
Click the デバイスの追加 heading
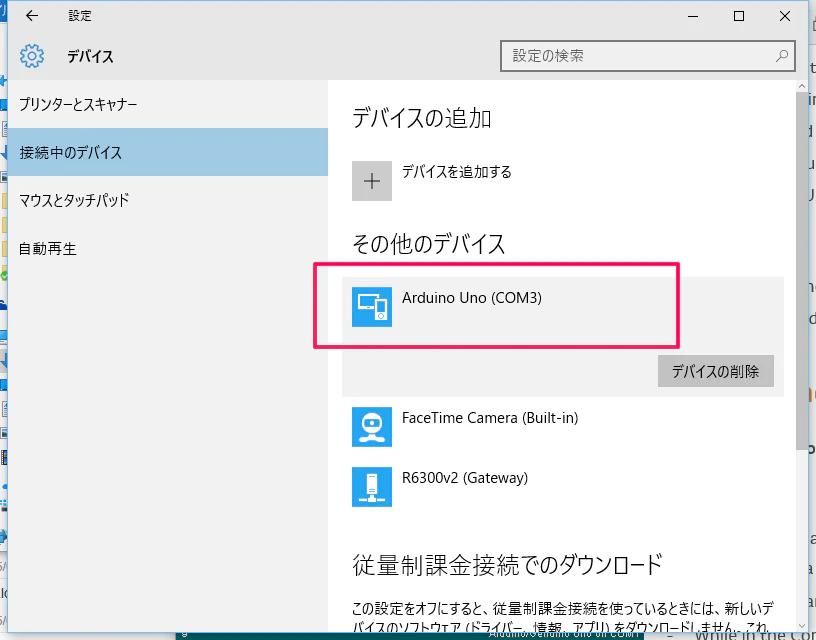tap(422, 118)
